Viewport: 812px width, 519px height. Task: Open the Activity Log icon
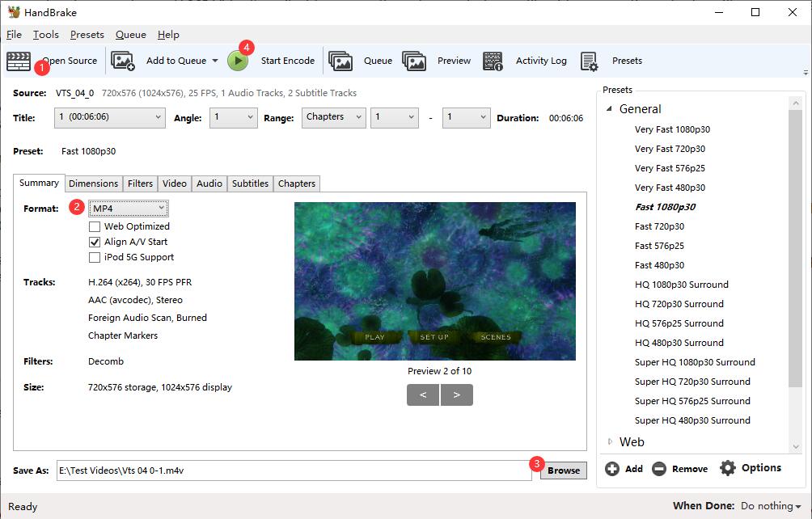click(x=493, y=61)
